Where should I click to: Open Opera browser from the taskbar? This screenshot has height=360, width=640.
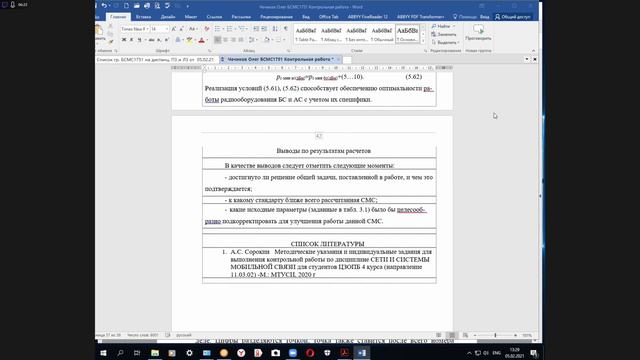(x=310, y=353)
